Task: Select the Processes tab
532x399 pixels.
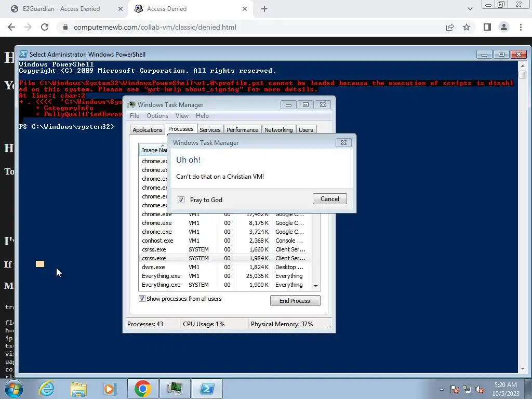Action: click(x=181, y=129)
